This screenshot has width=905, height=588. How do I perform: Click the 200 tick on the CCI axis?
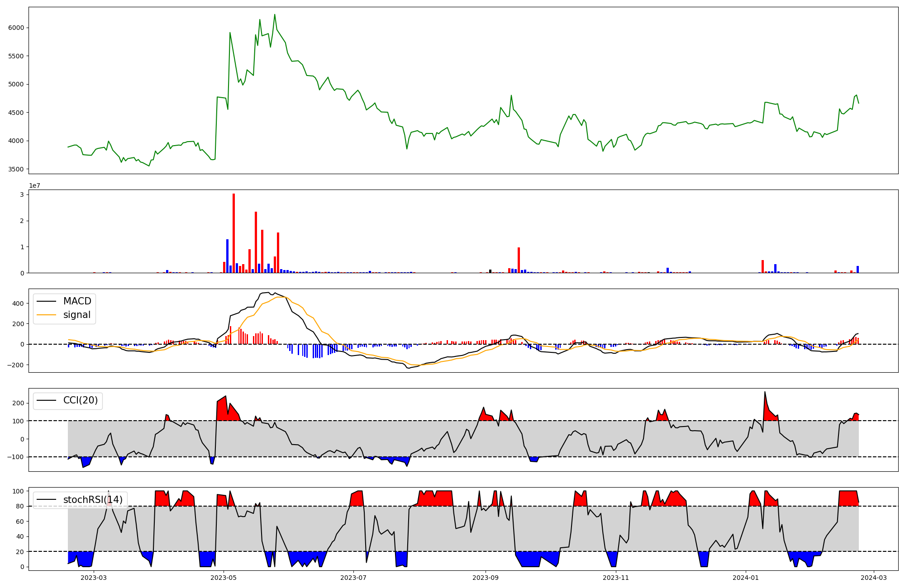coord(19,403)
